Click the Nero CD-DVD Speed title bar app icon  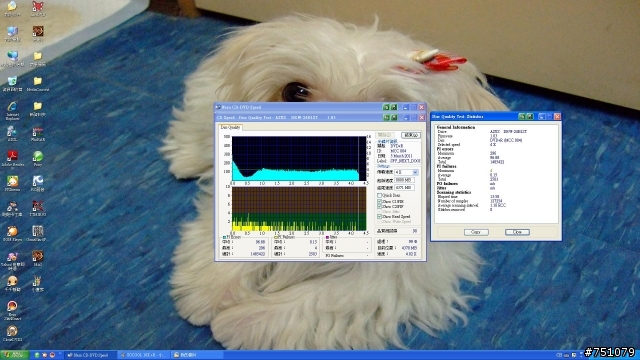(x=218, y=107)
